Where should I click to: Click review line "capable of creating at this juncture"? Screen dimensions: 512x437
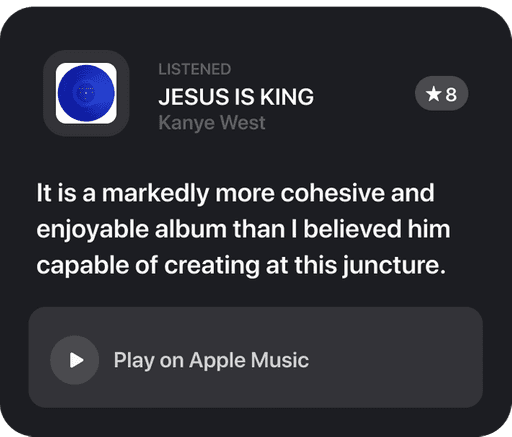pyautogui.click(x=241, y=265)
